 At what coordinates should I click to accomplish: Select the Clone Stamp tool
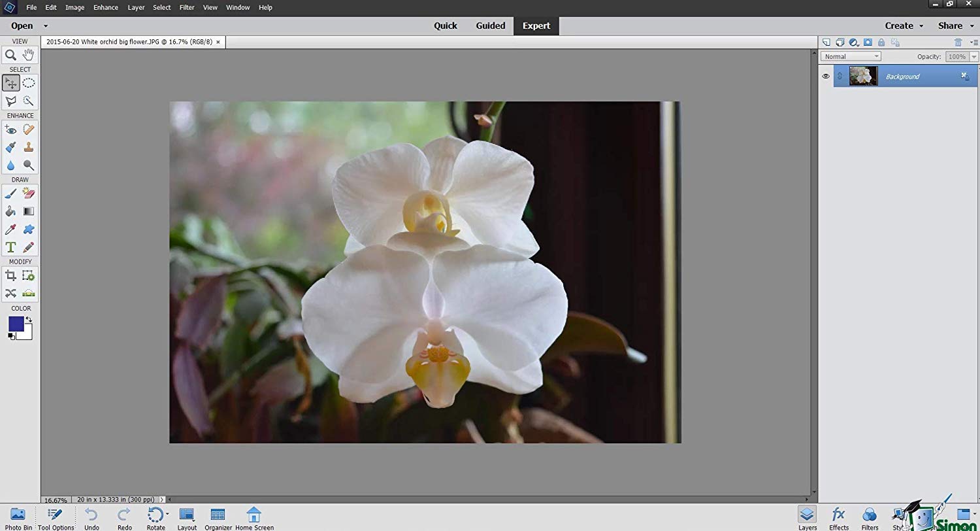pos(29,147)
